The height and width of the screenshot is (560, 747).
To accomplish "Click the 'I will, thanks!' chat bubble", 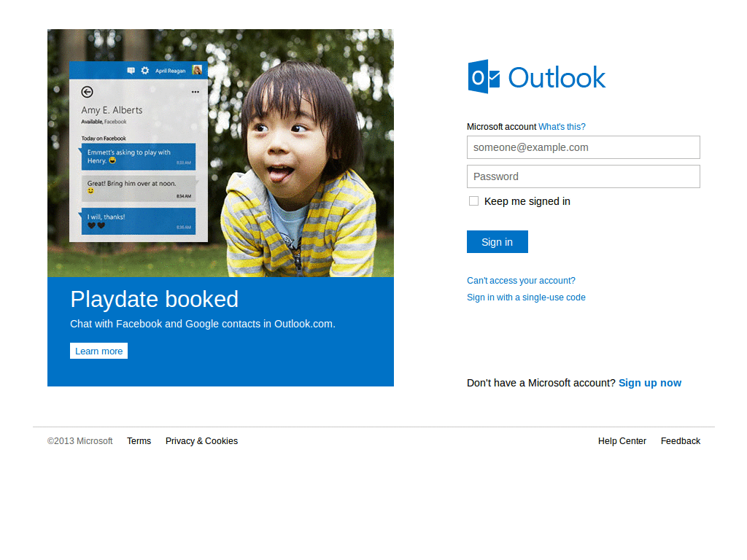I will coord(138,221).
